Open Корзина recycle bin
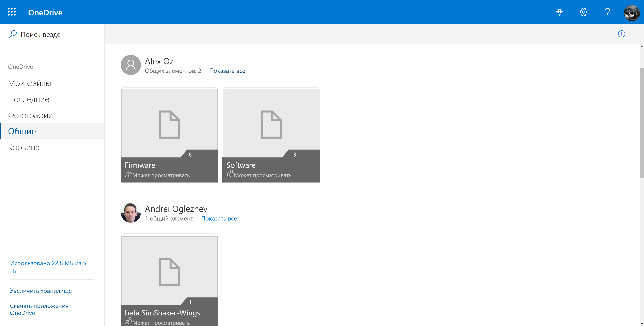The height and width of the screenshot is (326, 644). pyautogui.click(x=24, y=148)
